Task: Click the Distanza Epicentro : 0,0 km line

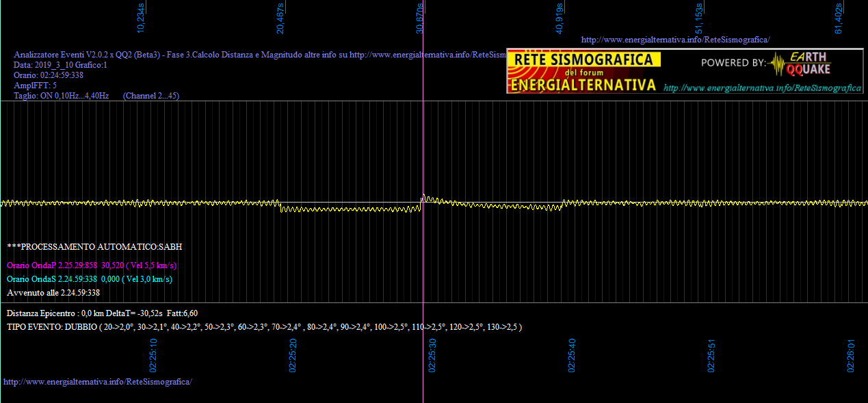Action: coord(103,313)
